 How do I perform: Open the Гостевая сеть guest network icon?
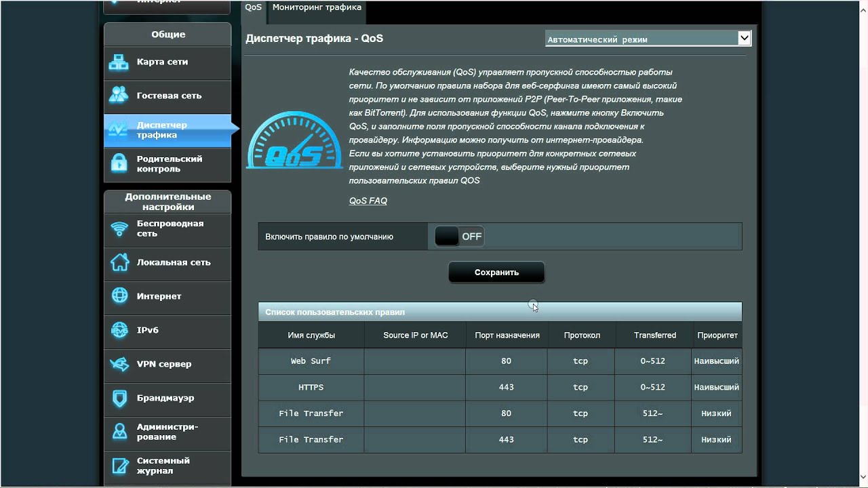(x=119, y=96)
